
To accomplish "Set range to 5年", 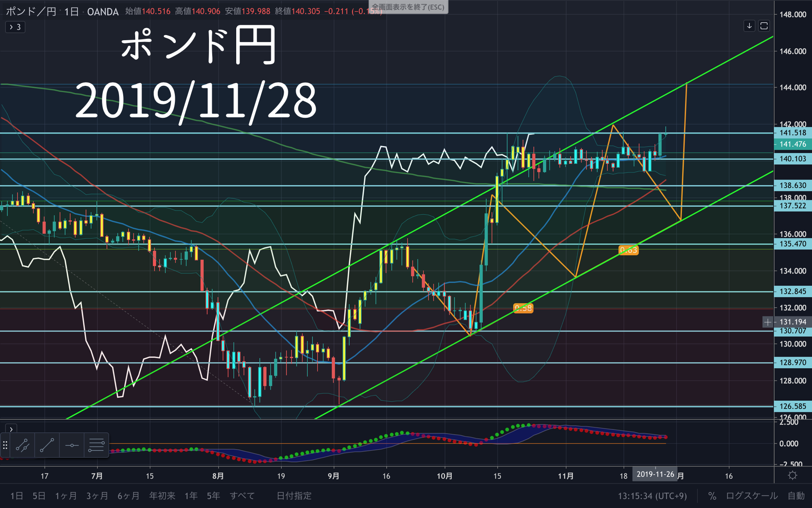I will pos(213,496).
